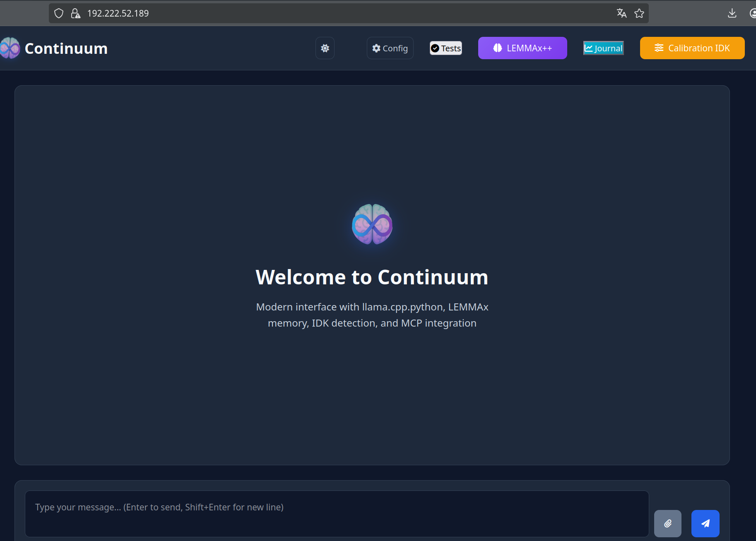Open Calibration IDK panel

coord(692,48)
